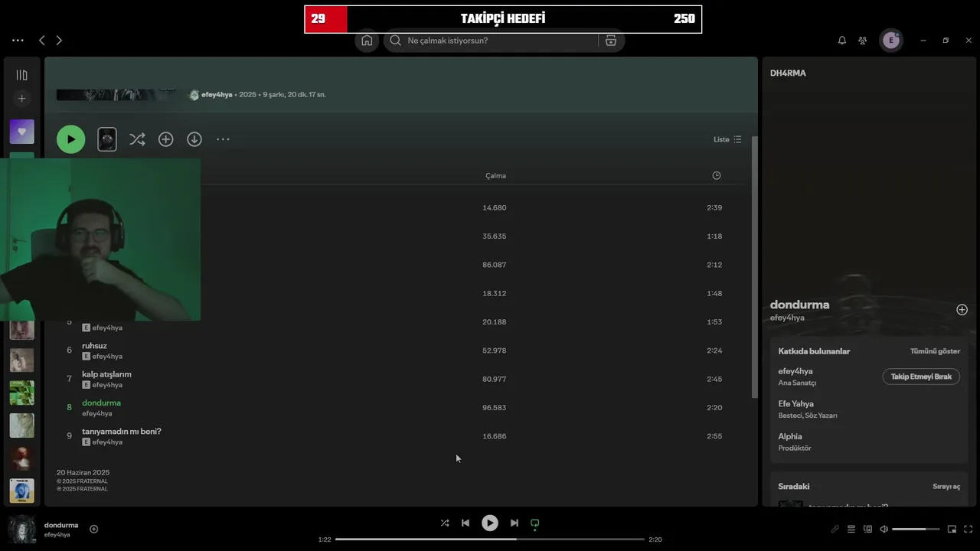The width and height of the screenshot is (980, 551).
Task: Skip to the next track
Action: pyautogui.click(x=514, y=523)
